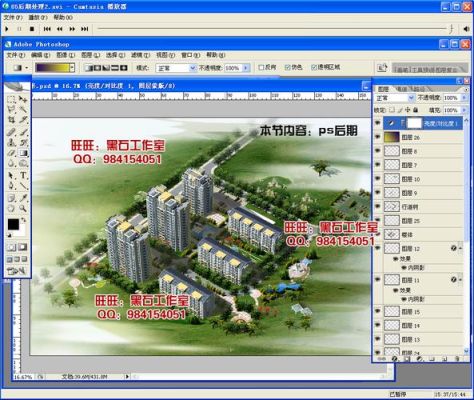Screen dimensions: 474x400
Task: Collapse effects on layer 图层 12
Action: (460, 248)
